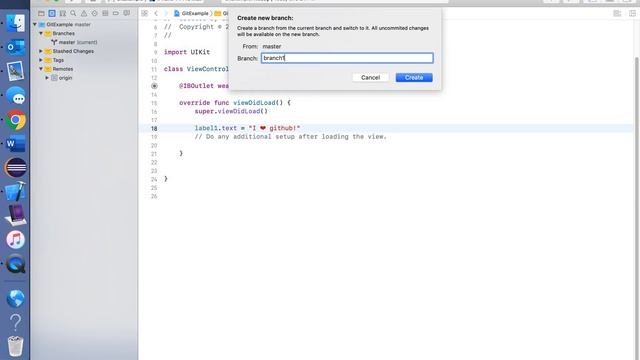
Task: Open the Report navigator icon
Action: (x=127, y=13)
